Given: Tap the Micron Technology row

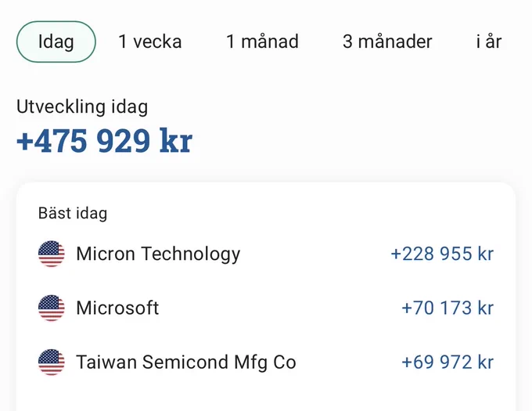Looking at the screenshot, I should click(266, 254).
